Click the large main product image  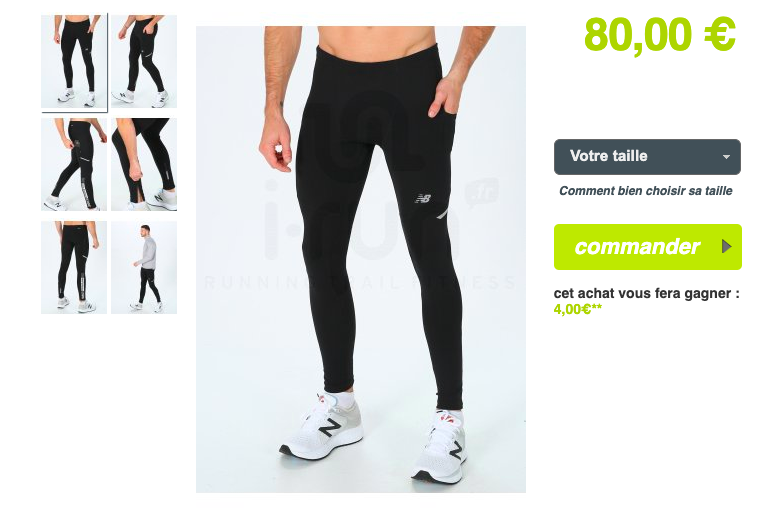(x=361, y=259)
